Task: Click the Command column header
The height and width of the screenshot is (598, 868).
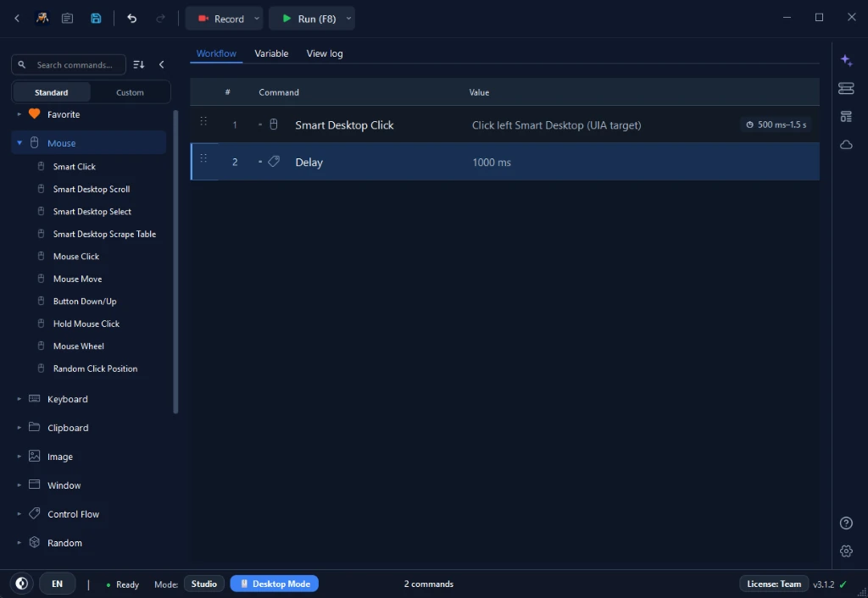Action: pyautogui.click(x=279, y=92)
